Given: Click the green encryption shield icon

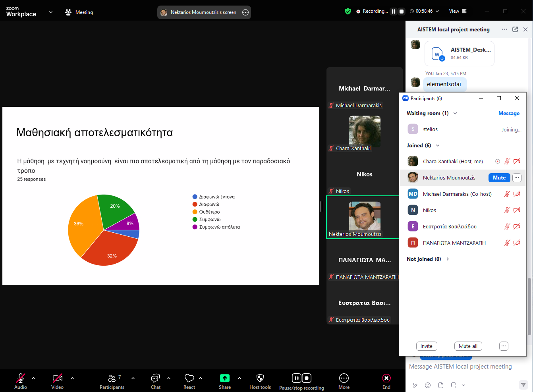Looking at the screenshot, I should (x=348, y=11).
